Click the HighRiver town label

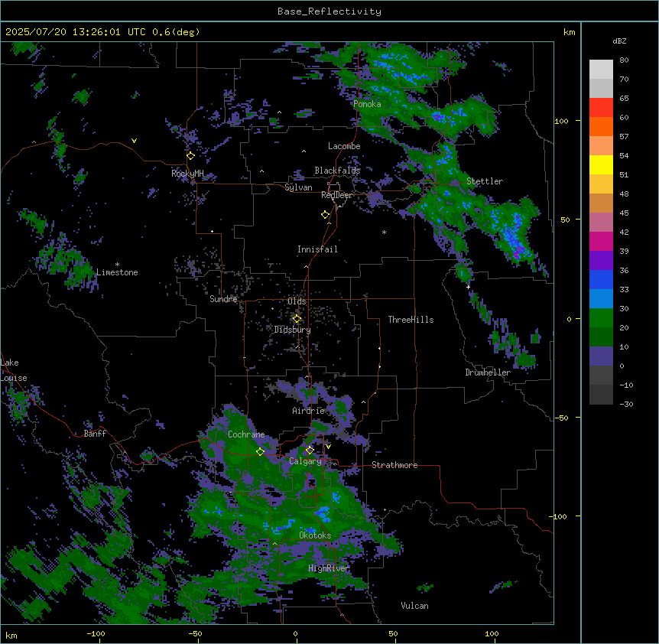coord(329,568)
